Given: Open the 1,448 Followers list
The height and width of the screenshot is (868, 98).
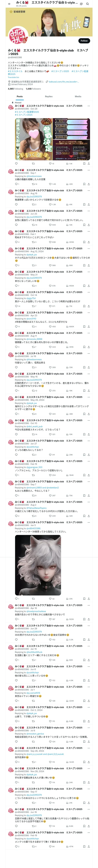Looking at the screenshot, I should point(33,89).
